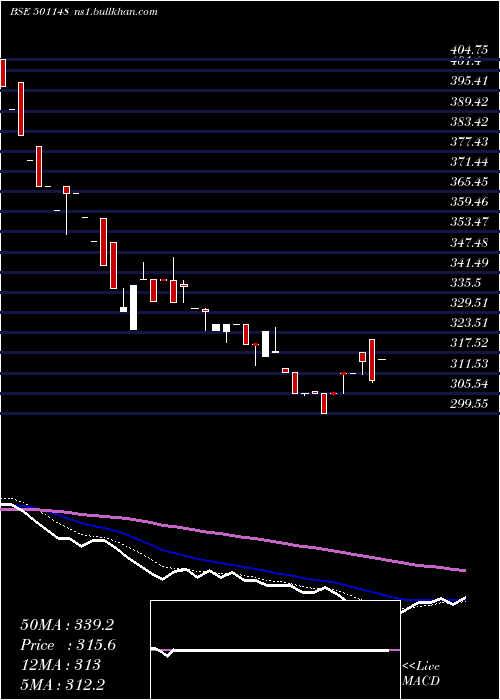Click the 377.43 price label
Screen dimensions: 500x700
pos(469,142)
